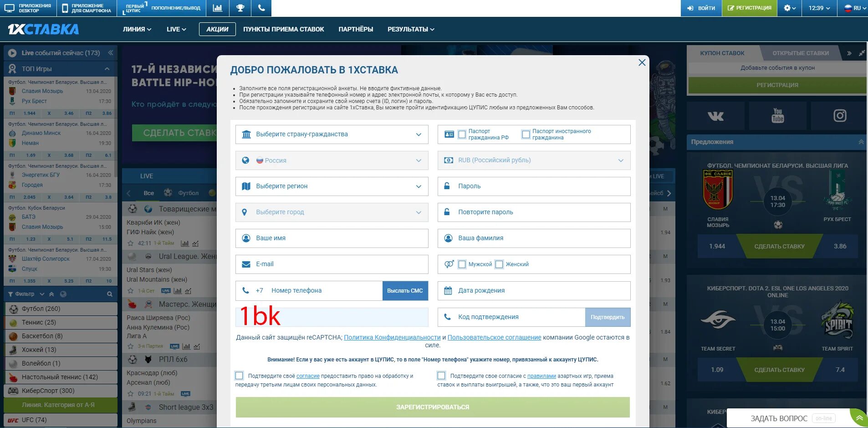This screenshot has height=428, width=868.
Task: Click Подтвердить confirmation button
Action: [x=608, y=317]
